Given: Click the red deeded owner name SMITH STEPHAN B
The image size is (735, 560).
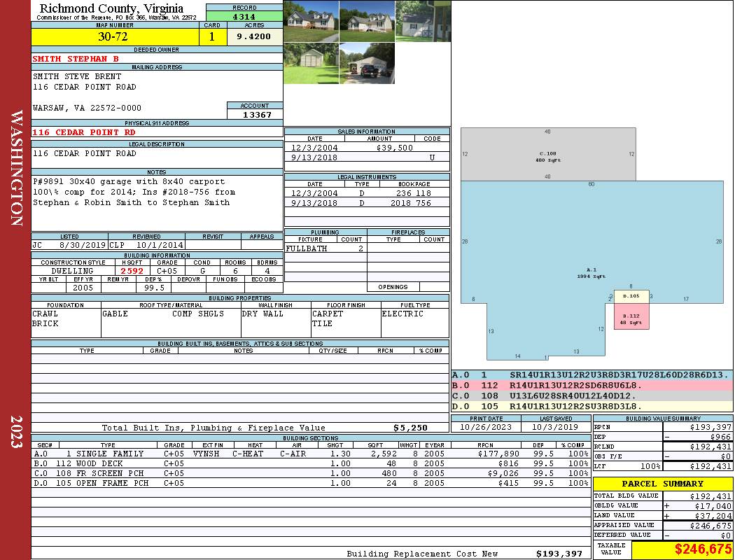Looking at the screenshot, I should pos(76,59).
